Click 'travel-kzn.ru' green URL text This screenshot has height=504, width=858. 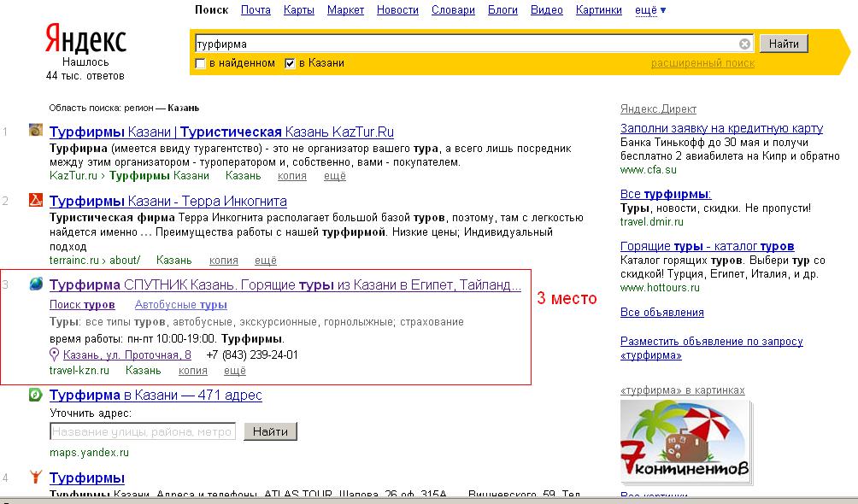pos(79,371)
